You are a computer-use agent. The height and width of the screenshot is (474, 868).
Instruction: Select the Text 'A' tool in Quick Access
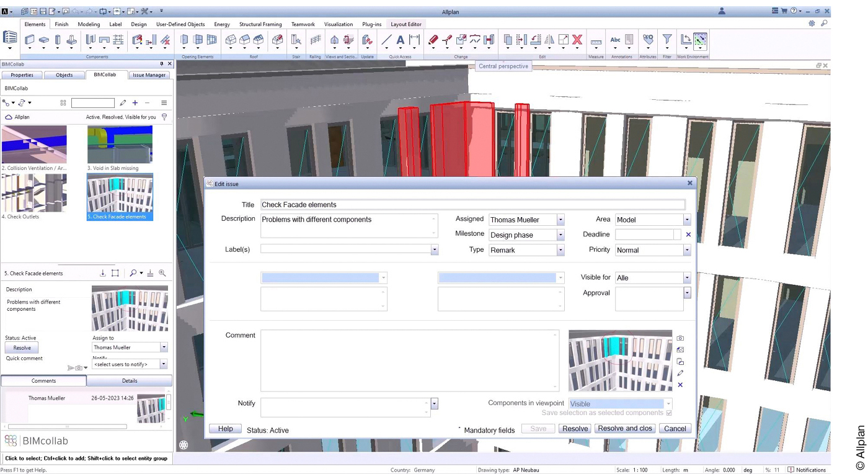pyautogui.click(x=401, y=40)
